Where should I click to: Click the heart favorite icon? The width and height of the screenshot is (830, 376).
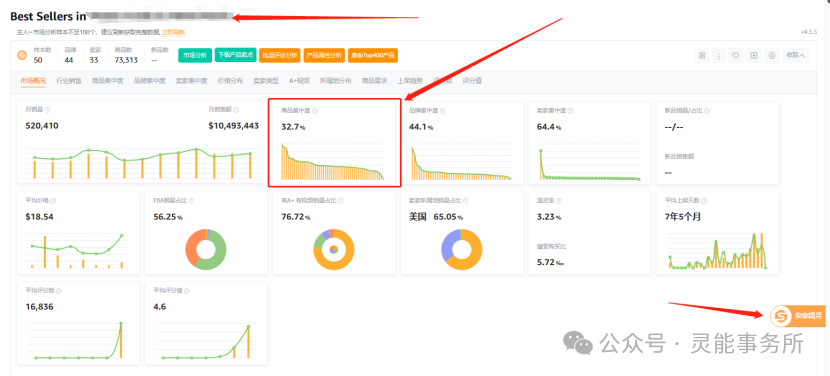click(x=736, y=56)
